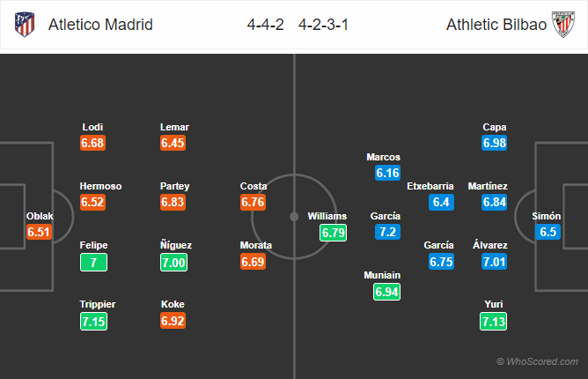Click Muniain's 6.94 rating badge
Viewport: 588px width, 379px height.
pyautogui.click(x=386, y=292)
